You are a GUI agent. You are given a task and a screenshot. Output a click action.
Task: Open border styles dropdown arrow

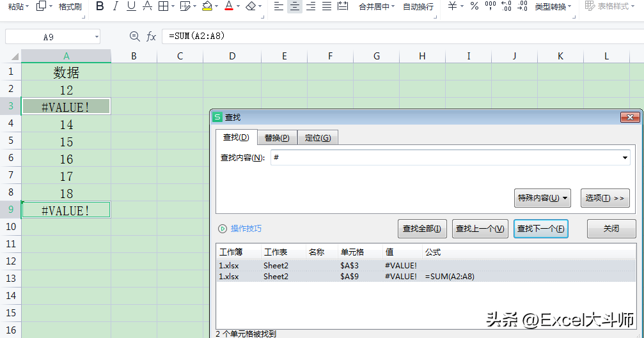173,6
